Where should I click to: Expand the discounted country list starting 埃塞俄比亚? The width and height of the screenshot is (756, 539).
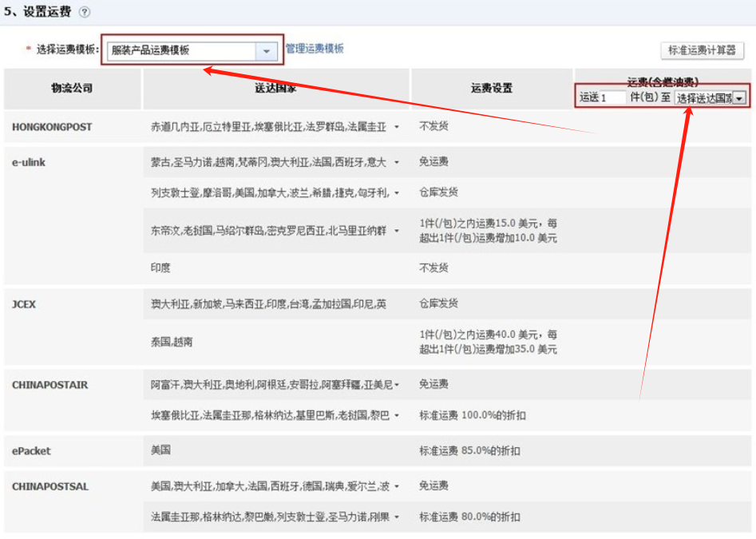coord(397,414)
